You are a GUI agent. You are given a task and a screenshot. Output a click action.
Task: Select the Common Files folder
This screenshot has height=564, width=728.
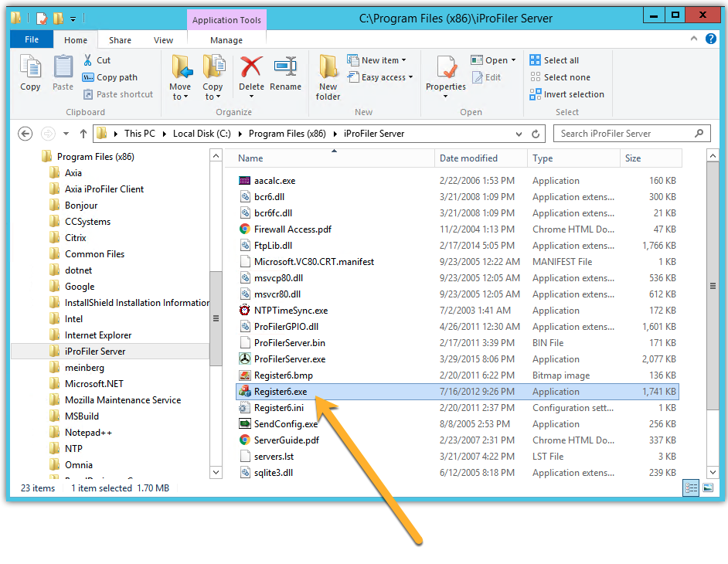click(94, 254)
